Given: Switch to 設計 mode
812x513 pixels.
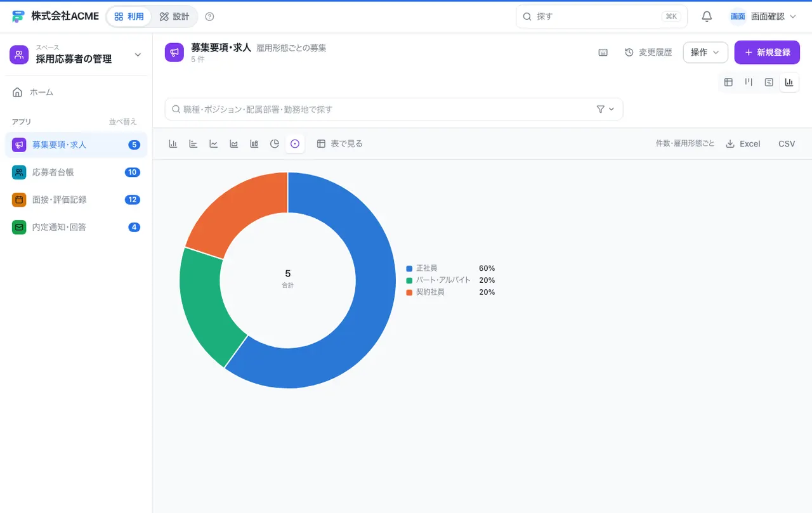Looking at the screenshot, I should pyautogui.click(x=174, y=16).
